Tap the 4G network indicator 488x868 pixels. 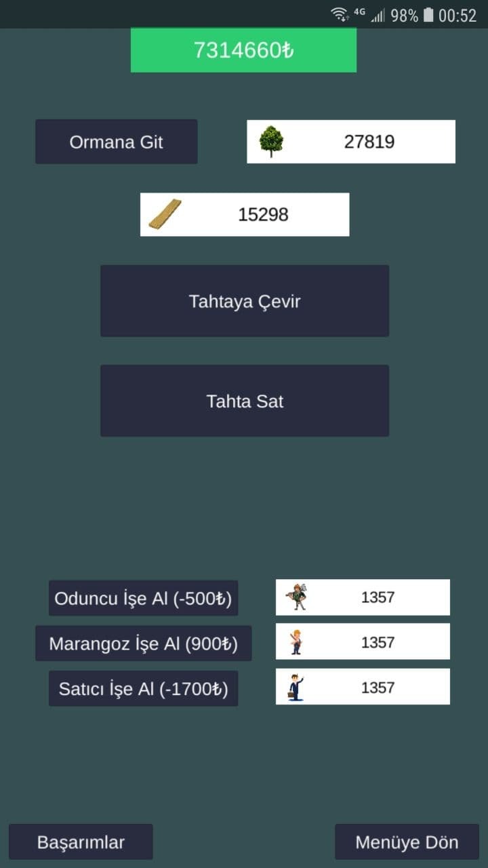[359, 11]
